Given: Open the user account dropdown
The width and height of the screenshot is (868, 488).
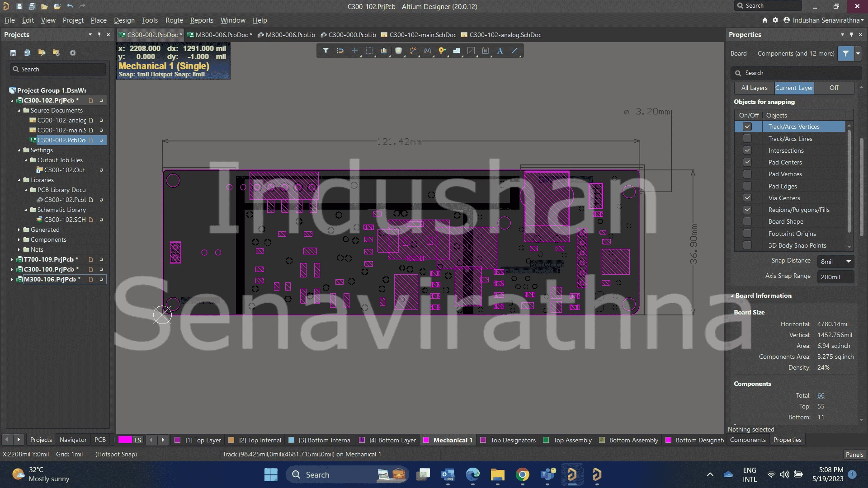Looking at the screenshot, I should tap(825, 20).
